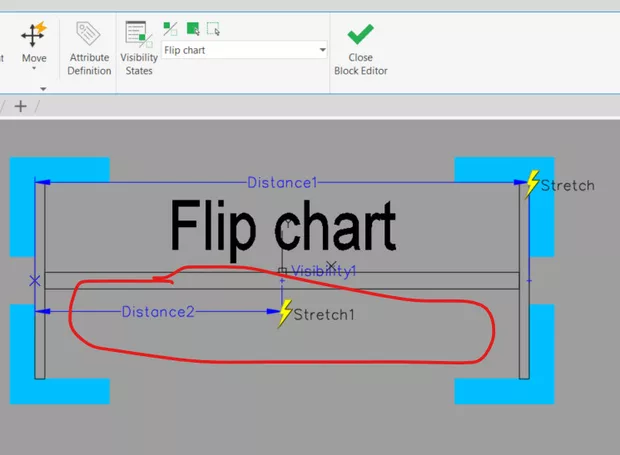Open Attribute Definition tool

click(89, 48)
